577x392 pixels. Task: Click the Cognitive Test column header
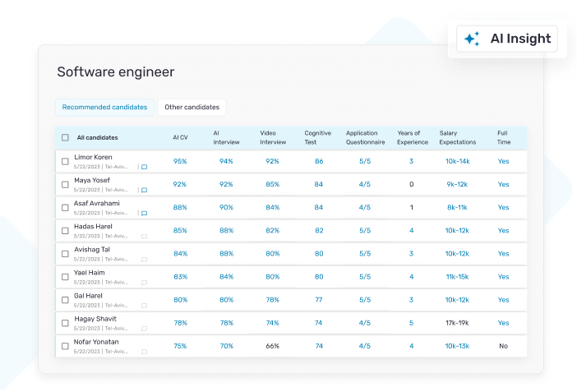click(318, 138)
